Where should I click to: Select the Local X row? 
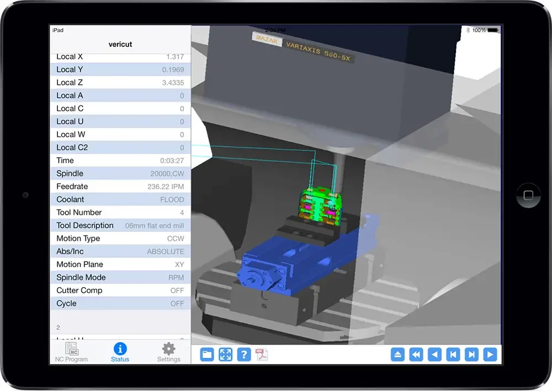[x=120, y=57]
